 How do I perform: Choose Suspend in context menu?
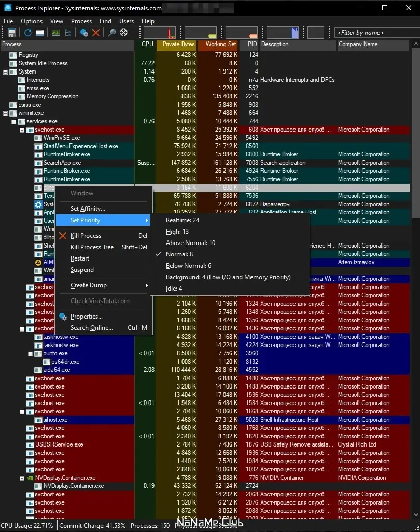pyautogui.click(x=104, y=270)
